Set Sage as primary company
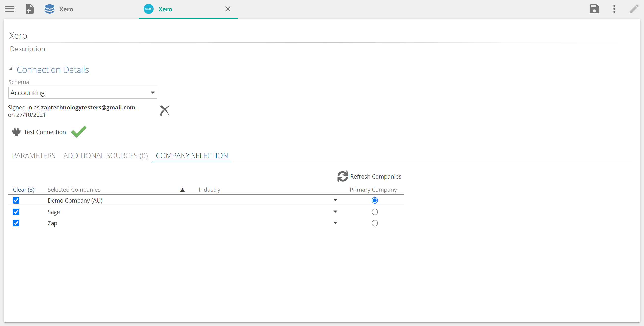This screenshot has height=326, width=644. coord(375,212)
